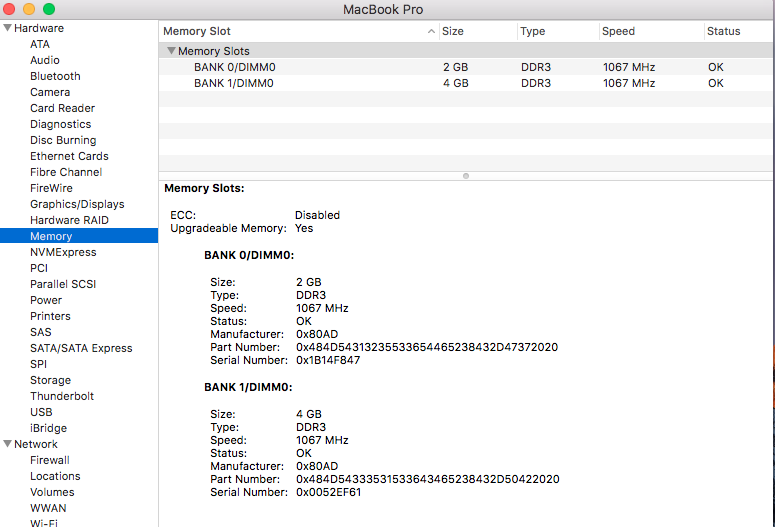Select Audio in the sidebar
This screenshot has width=775, height=527.
pos(44,60)
